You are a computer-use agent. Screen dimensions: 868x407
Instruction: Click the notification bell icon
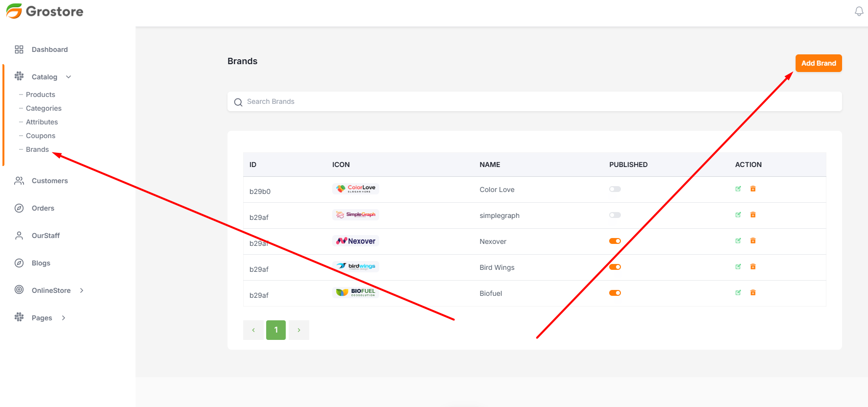click(x=859, y=11)
